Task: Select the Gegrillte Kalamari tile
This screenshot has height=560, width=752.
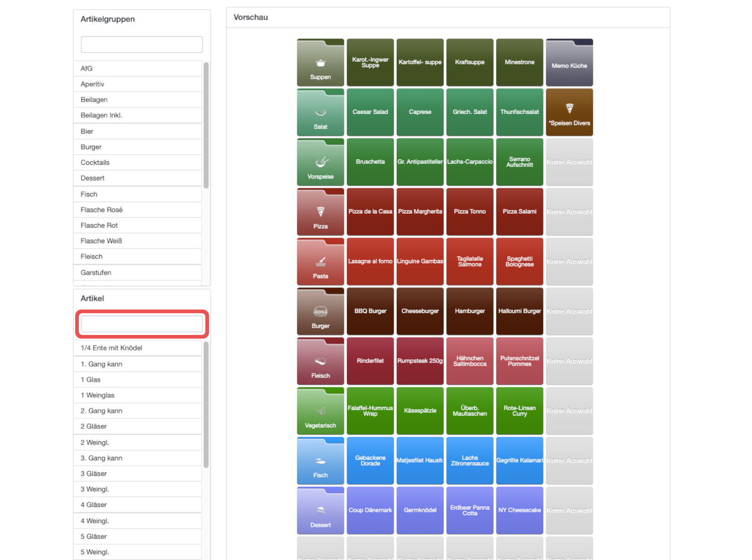Action: 520,460
